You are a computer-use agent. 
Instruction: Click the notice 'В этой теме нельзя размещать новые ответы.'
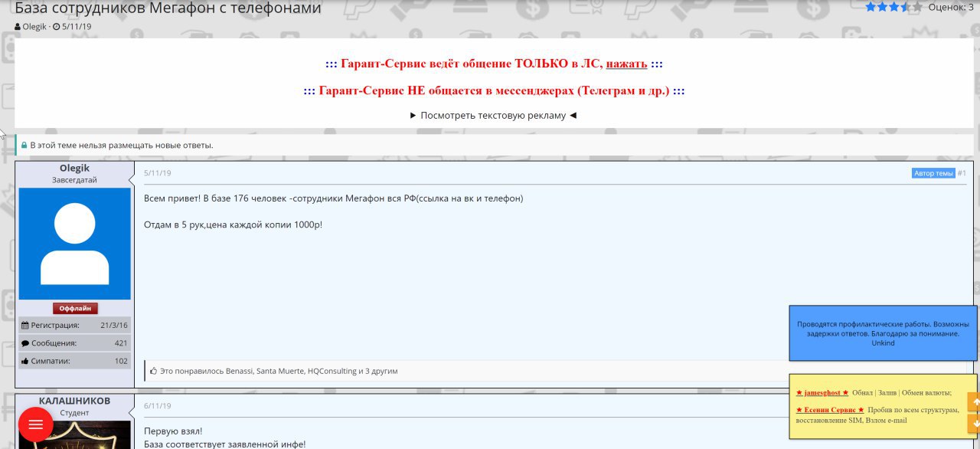pos(122,145)
